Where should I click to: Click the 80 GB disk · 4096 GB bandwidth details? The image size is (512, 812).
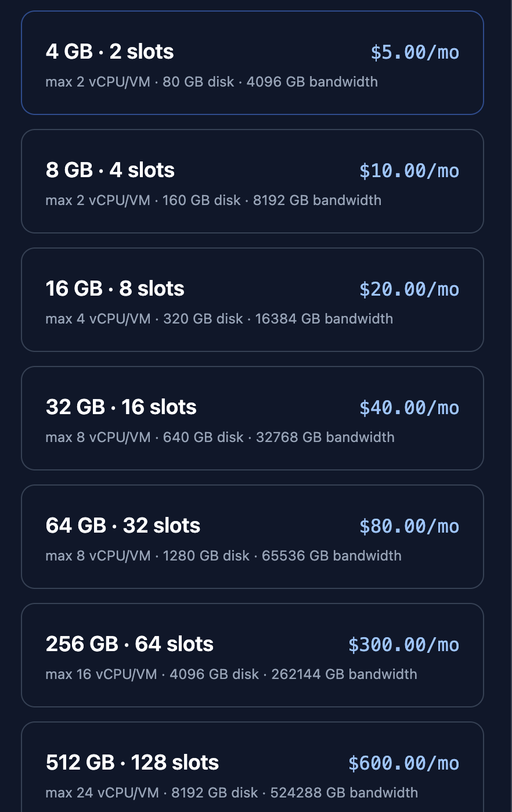[x=270, y=82]
